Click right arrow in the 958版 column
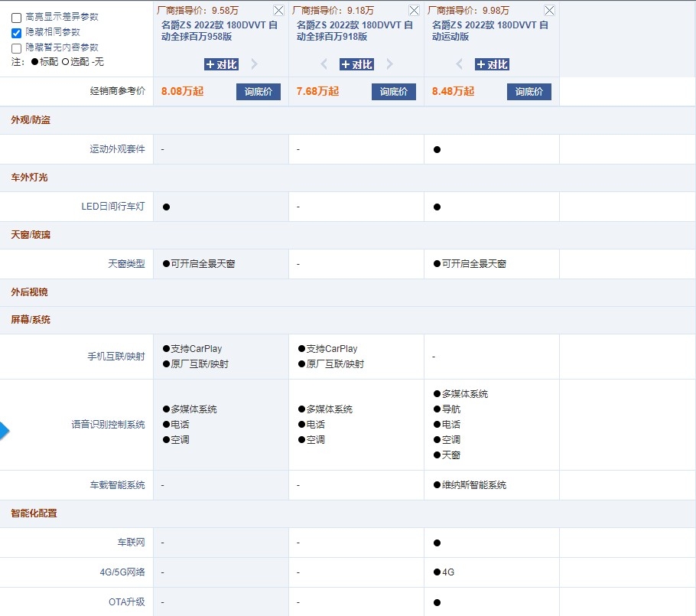This screenshot has width=696, height=616. tap(255, 64)
